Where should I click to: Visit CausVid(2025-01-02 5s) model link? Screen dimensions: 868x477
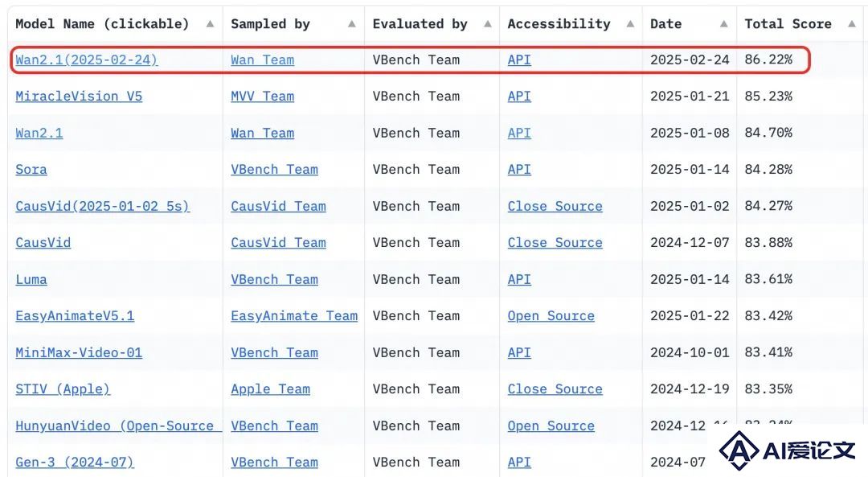pyautogui.click(x=102, y=206)
